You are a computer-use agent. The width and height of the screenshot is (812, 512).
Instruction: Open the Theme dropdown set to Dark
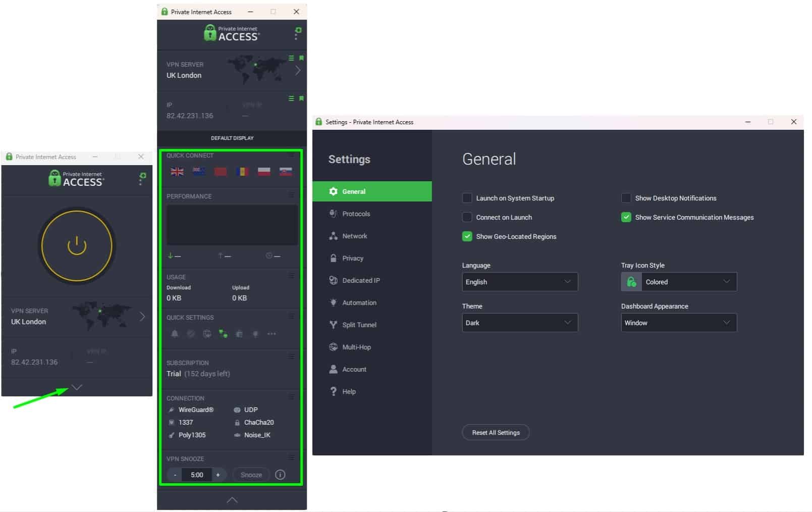point(520,323)
